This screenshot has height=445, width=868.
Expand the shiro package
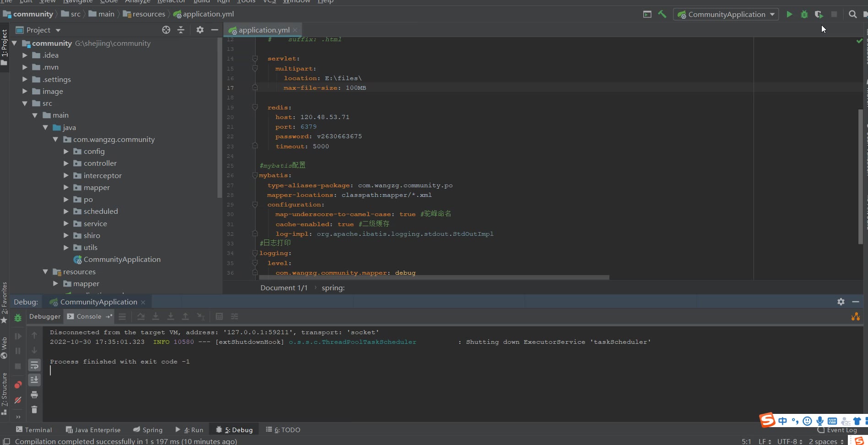coord(66,236)
